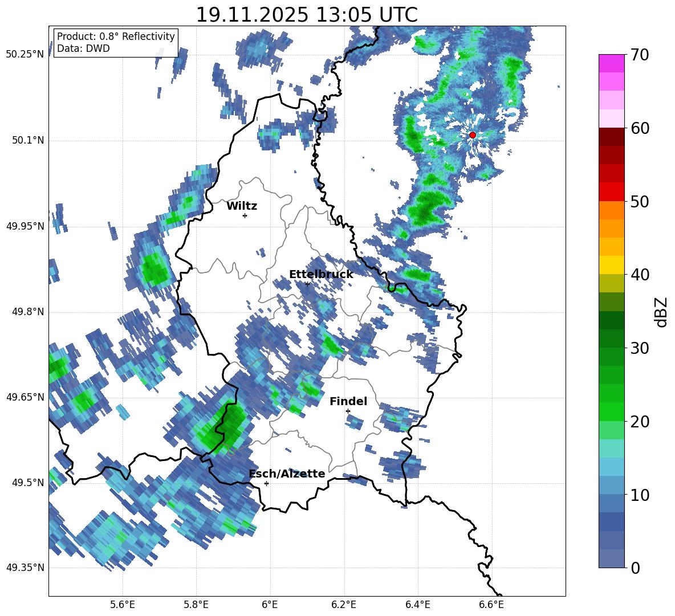
Task: Click the dark blue colorbar segment below 10
Action: (x=611, y=522)
